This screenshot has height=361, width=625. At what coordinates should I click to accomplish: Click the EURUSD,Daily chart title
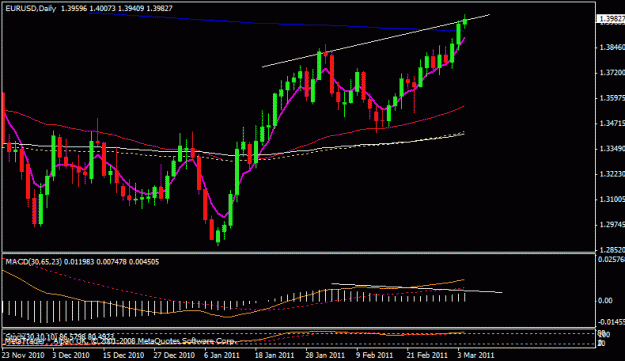(x=31, y=8)
